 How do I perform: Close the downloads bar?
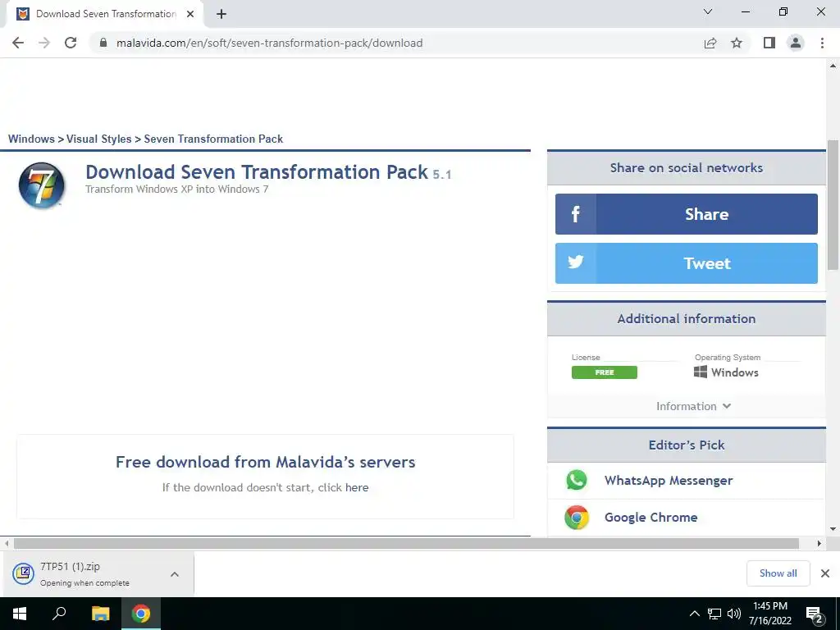[x=825, y=573]
